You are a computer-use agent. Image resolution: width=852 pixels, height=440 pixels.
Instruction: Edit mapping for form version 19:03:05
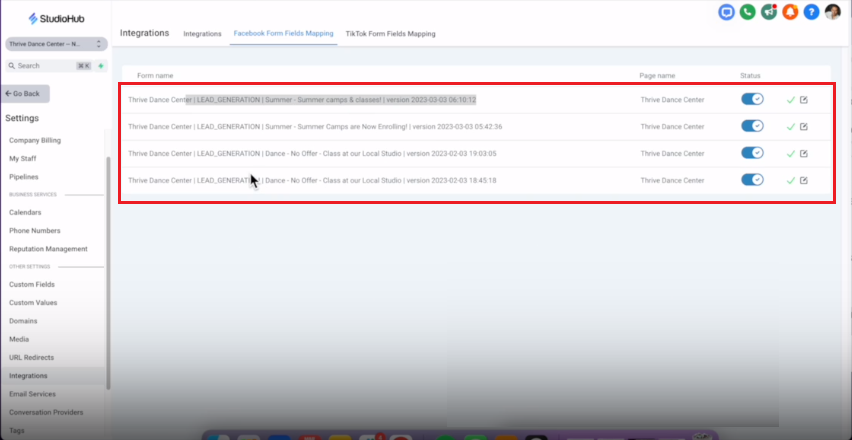(804, 153)
